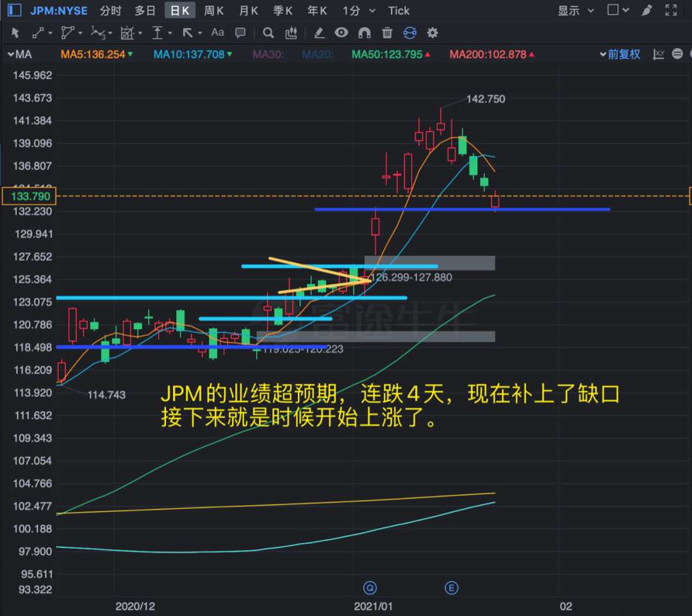Viewport: 692px width, 616px height.
Task: Toggle drawing visibility with eye icon
Action: click(x=341, y=33)
